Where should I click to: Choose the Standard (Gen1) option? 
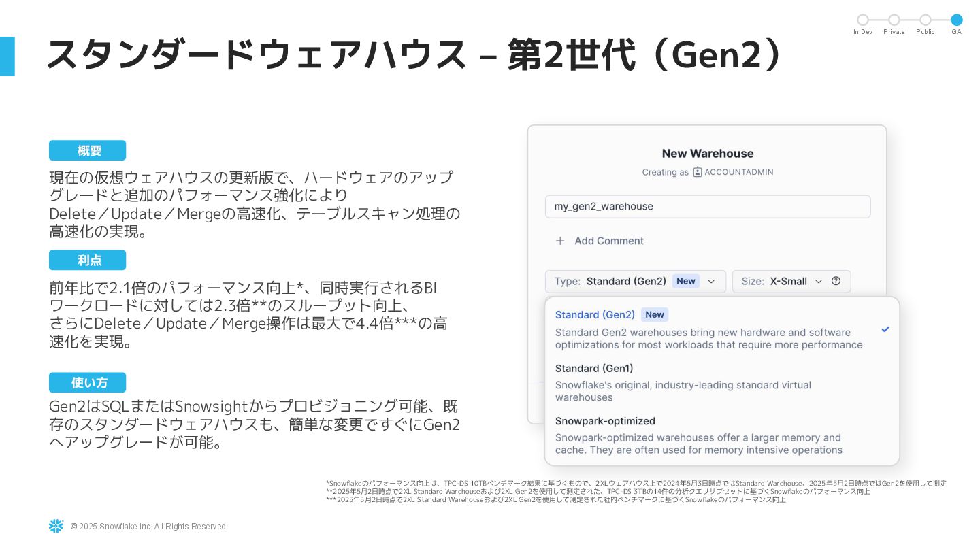point(722,382)
